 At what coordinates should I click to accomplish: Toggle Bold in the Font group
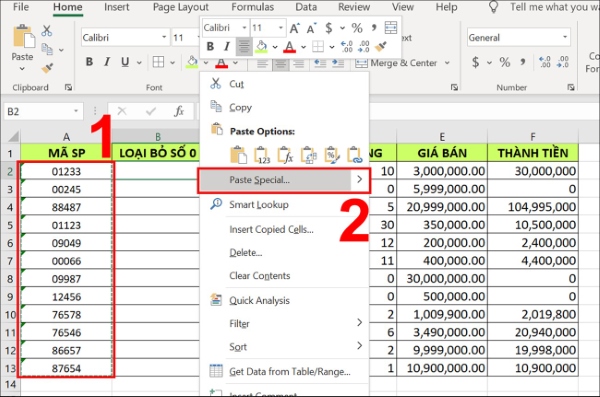[89, 62]
